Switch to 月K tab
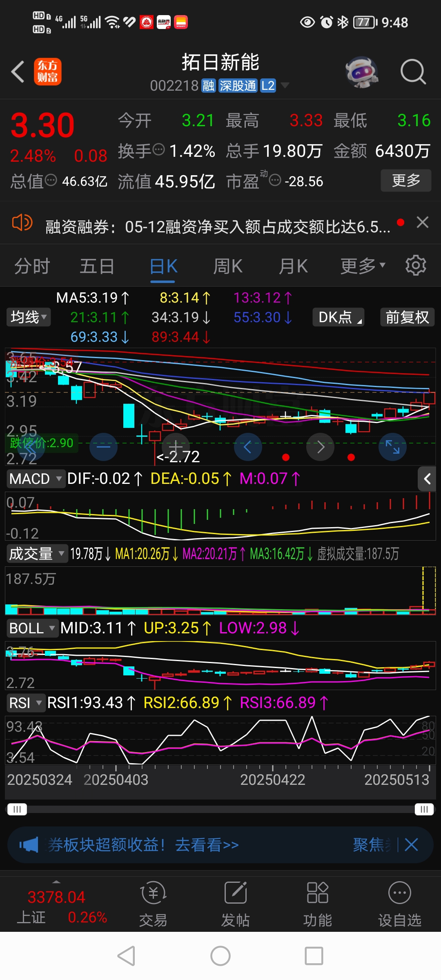Viewport: 441px width, 980px height. (293, 266)
